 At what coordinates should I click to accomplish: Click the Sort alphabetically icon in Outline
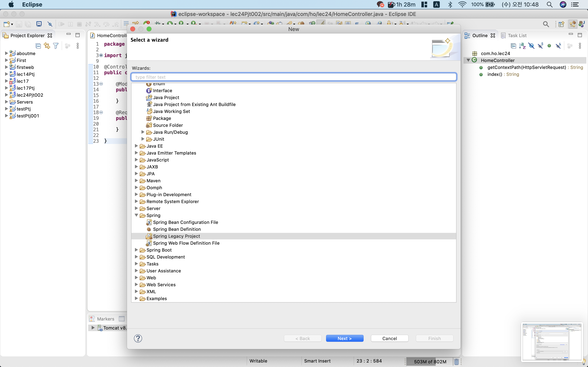pyautogui.click(x=522, y=46)
